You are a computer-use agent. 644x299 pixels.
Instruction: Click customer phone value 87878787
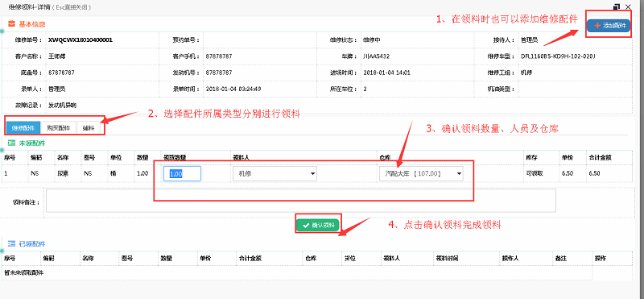click(218, 56)
